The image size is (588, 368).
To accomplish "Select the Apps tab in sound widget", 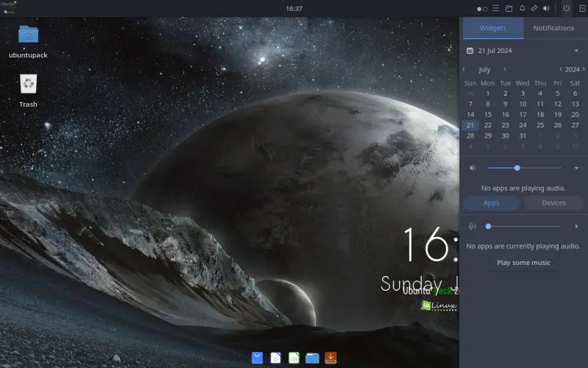I will (x=492, y=203).
